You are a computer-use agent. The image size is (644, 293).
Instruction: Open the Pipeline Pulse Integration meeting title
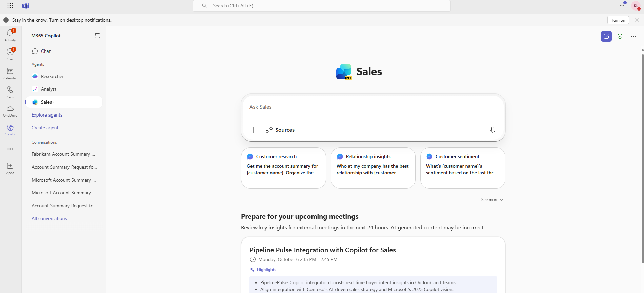click(x=323, y=250)
